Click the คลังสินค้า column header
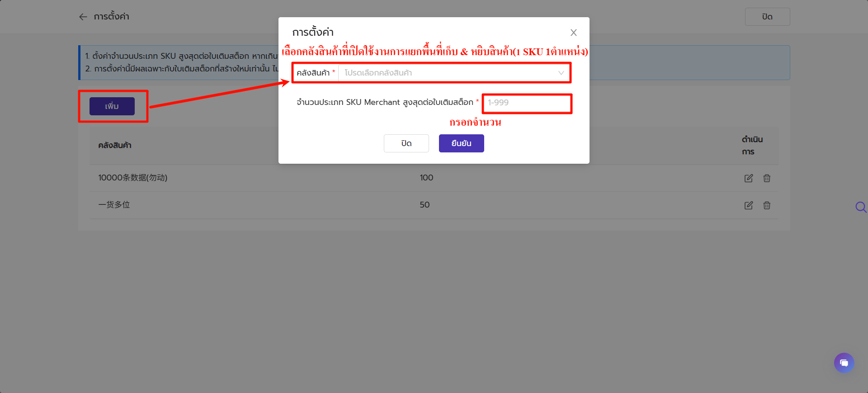The height and width of the screenshot is (393, 868). click(115, 146)
